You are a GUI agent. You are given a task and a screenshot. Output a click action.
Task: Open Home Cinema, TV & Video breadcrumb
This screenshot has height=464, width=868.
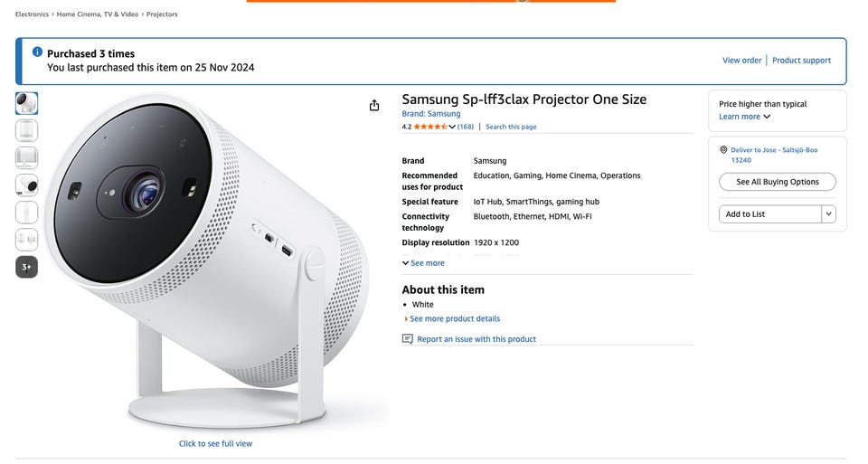pyautogui.click(x=99, y=14)
